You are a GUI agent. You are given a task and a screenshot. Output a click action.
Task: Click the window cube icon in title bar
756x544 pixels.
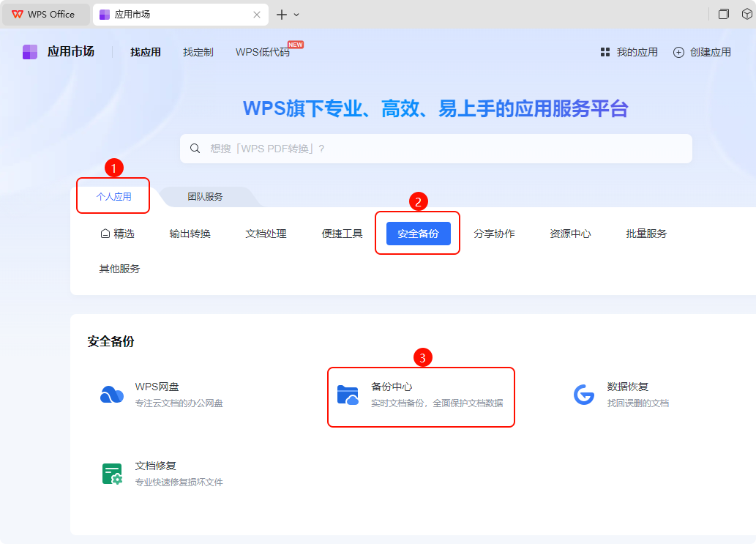(746, 14)
